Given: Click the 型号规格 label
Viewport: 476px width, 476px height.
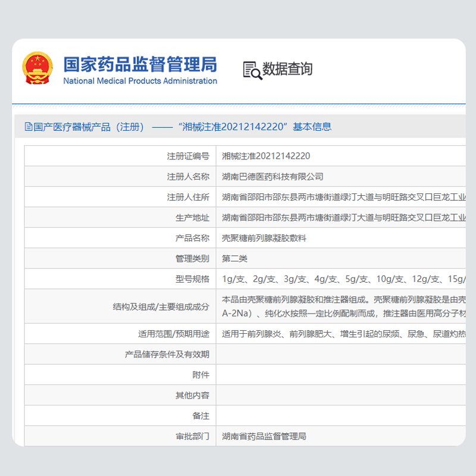Looking at the screenshot, I should (x=192, y=279).
